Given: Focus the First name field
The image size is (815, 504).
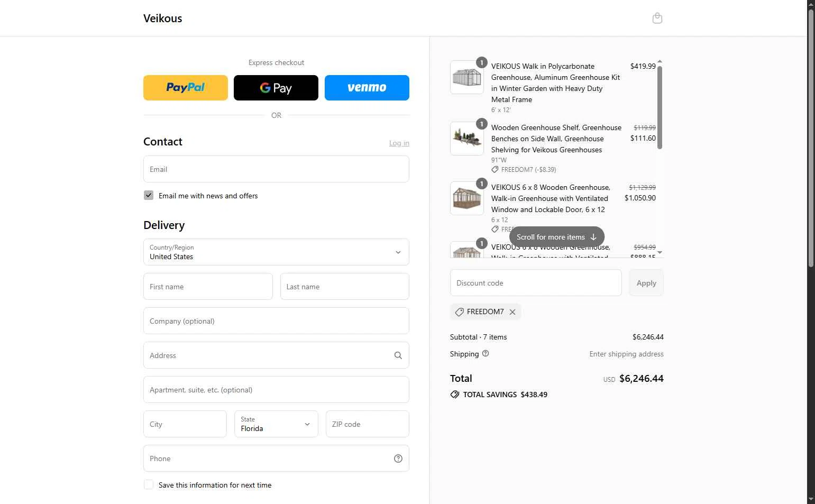Looking at the screenshot, I should [x=208, y=287].
